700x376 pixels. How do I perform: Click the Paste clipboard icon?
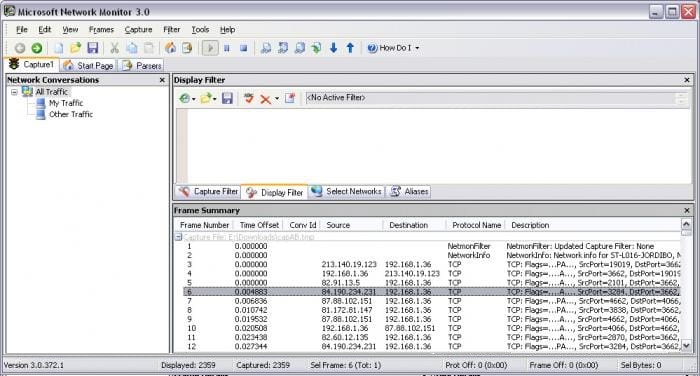149,48
